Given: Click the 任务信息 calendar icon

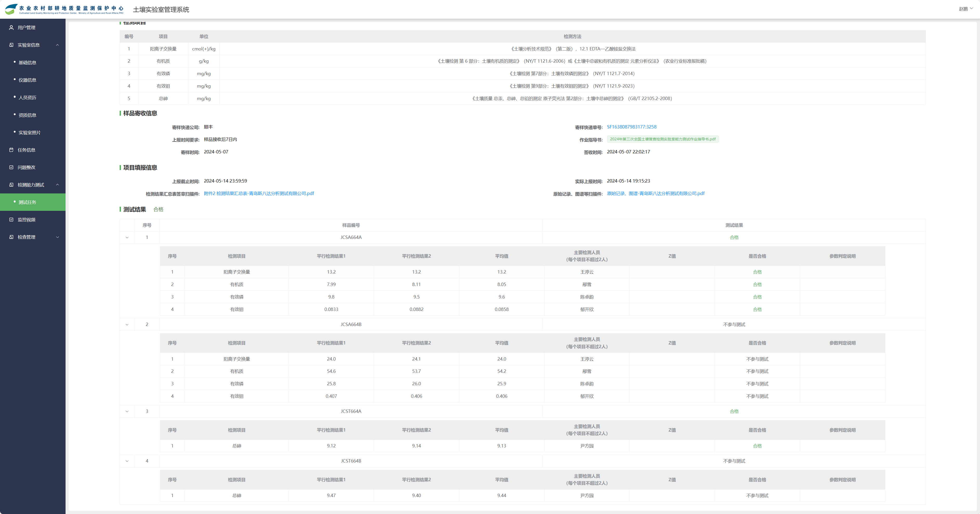Looking at the screenshot, I should click(x=11, y=150).
